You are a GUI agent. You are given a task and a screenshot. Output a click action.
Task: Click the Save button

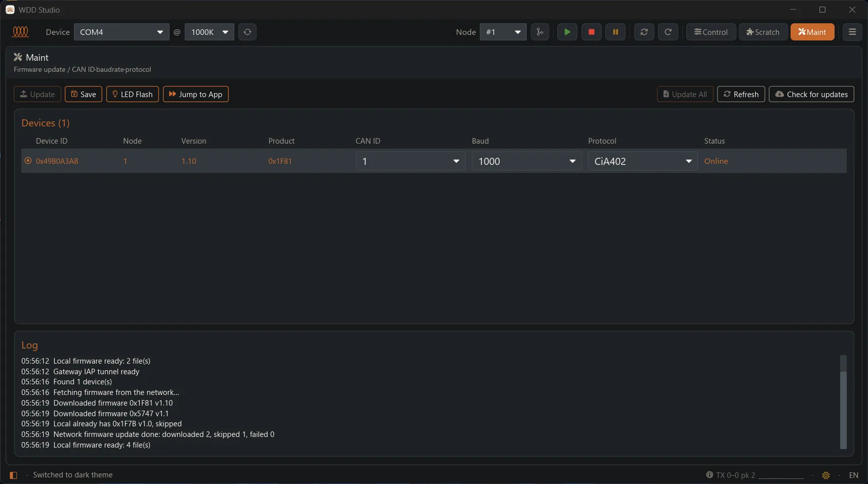pos(84,94)
